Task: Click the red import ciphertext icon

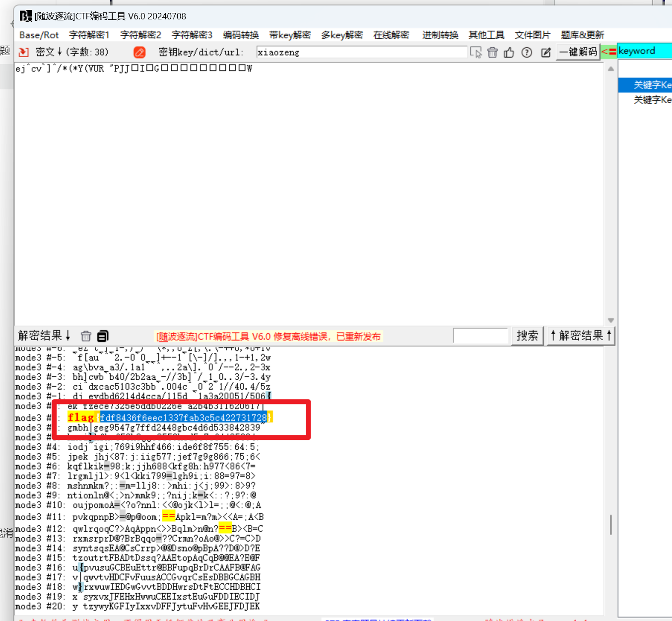Action: click(23, 52)
